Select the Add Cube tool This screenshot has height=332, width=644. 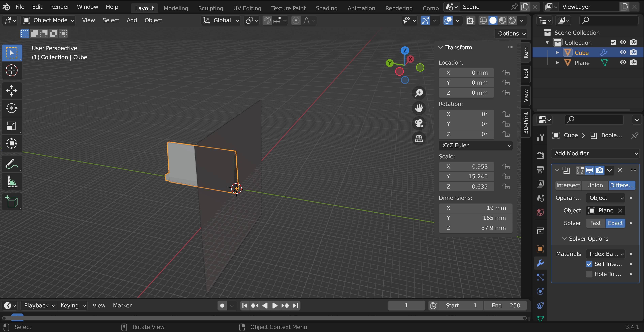[11, 202]
